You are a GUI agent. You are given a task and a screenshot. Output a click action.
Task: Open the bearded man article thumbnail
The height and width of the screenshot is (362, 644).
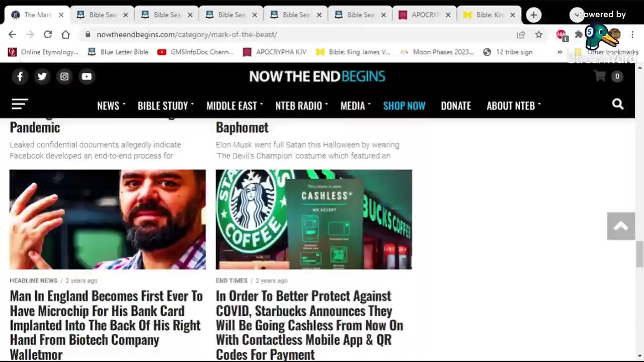(x=108, y=219)
